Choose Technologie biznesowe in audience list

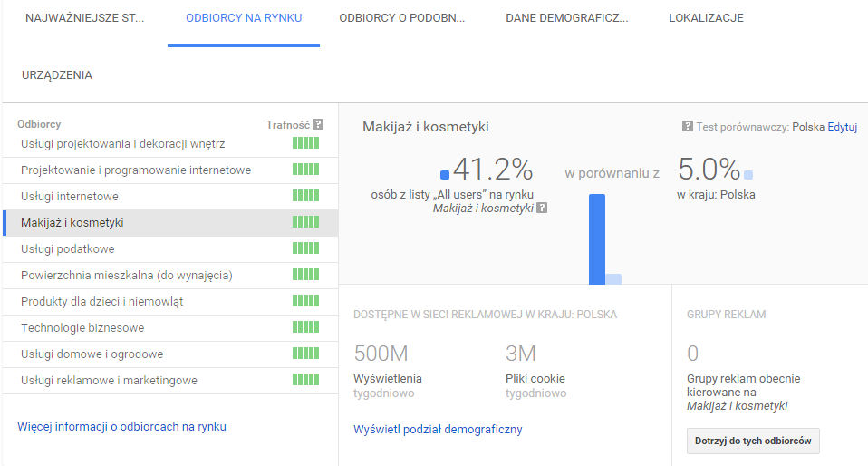[x=82, y=327]
